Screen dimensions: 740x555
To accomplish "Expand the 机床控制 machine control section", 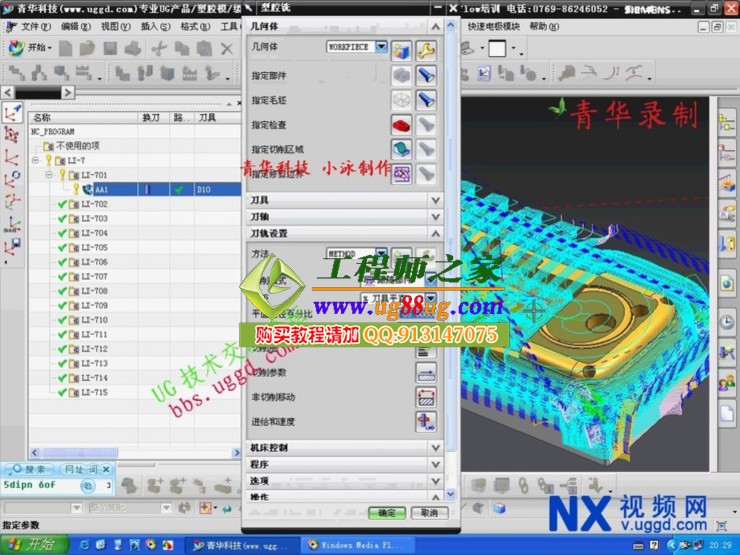I will pos(435,447).
